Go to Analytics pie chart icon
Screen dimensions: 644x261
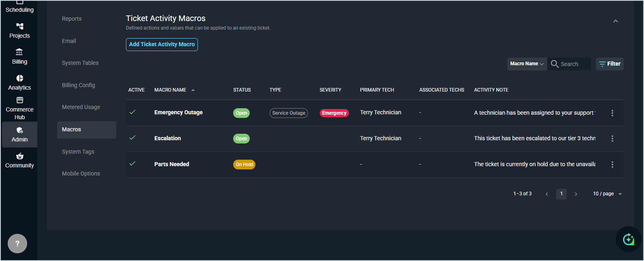tap(19, 78)
